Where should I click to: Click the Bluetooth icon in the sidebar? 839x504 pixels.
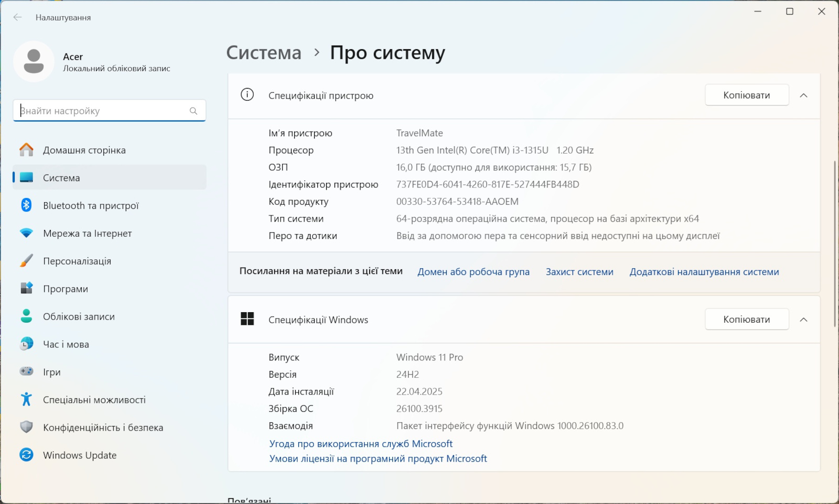pos(26,205)
